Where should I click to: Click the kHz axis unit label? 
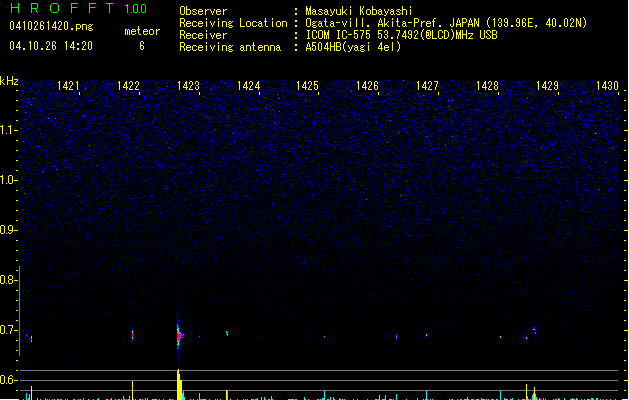(x=9, y=81)
